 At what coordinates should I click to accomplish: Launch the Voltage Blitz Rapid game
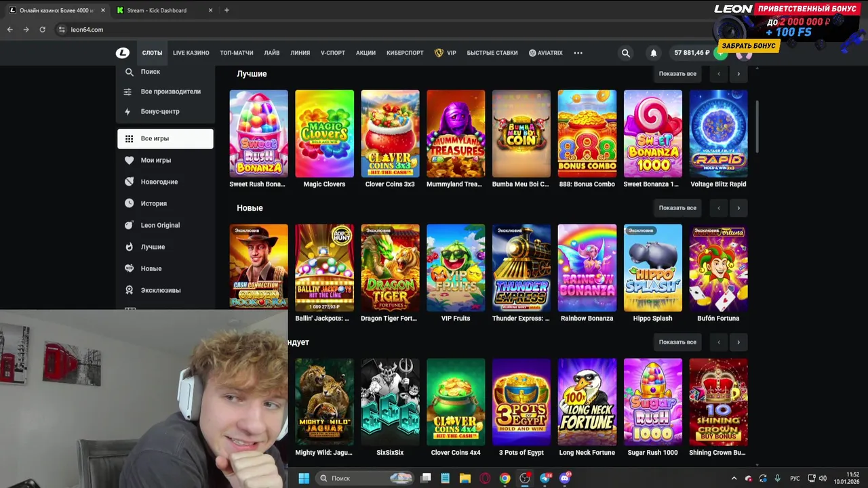718,134
